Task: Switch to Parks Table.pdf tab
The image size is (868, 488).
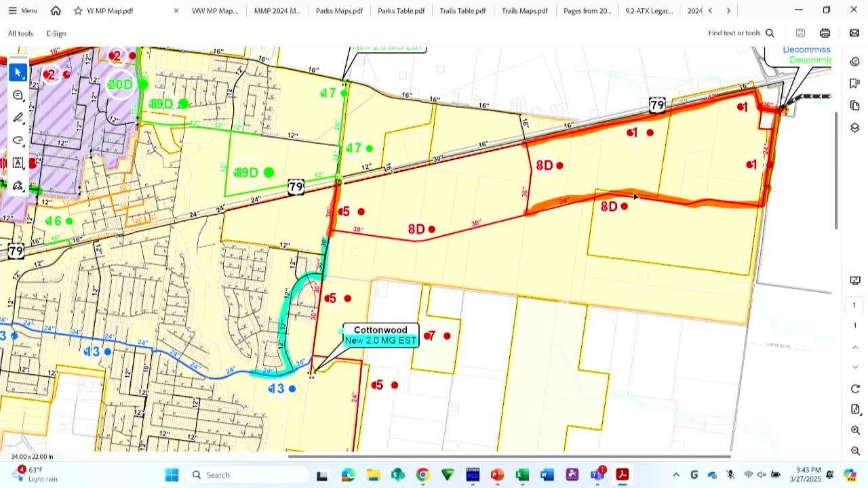Action: coord(401,11)
